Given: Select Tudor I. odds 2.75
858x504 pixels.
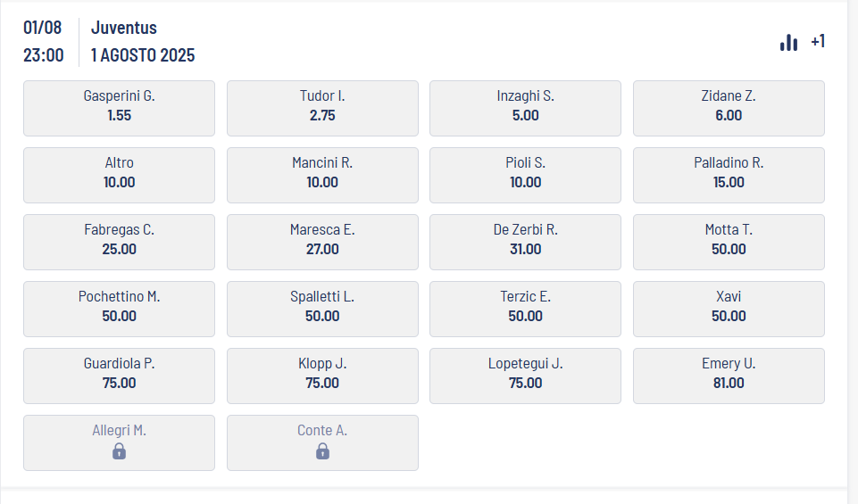Looking at the screenshot, I should click(322, 108).
